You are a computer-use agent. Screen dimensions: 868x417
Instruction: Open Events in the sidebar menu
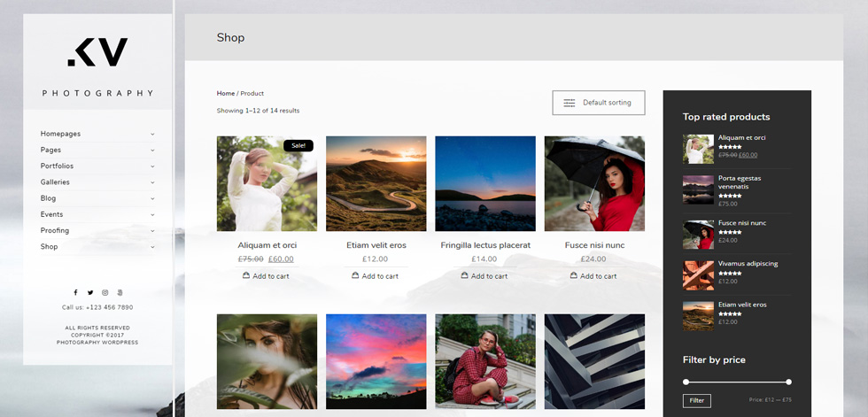52,214
